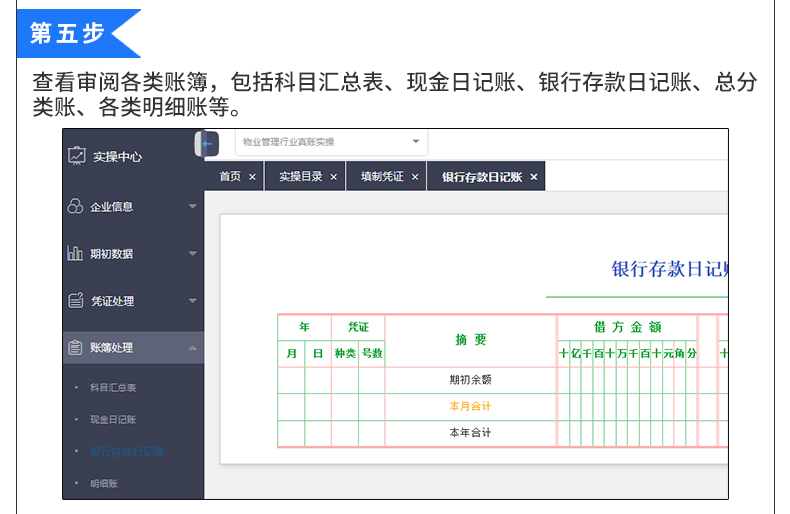Image resolution: width=790 pixels, height=514 pixels.
Task: Open 明细账 submenu item
Action: (x=104, y=483)
